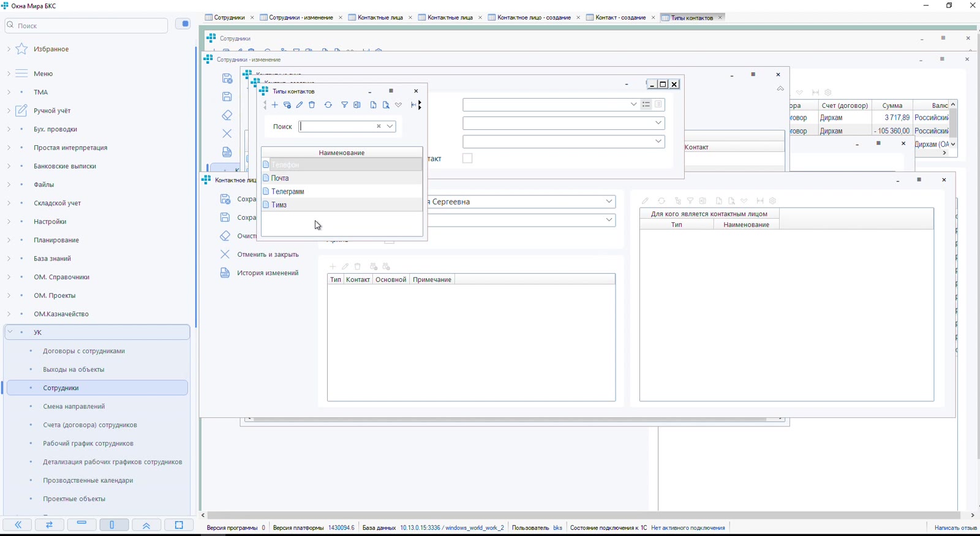
Task: Click the eraser icon in Сотрудники - изменение panel
Action: click(227, 115)
